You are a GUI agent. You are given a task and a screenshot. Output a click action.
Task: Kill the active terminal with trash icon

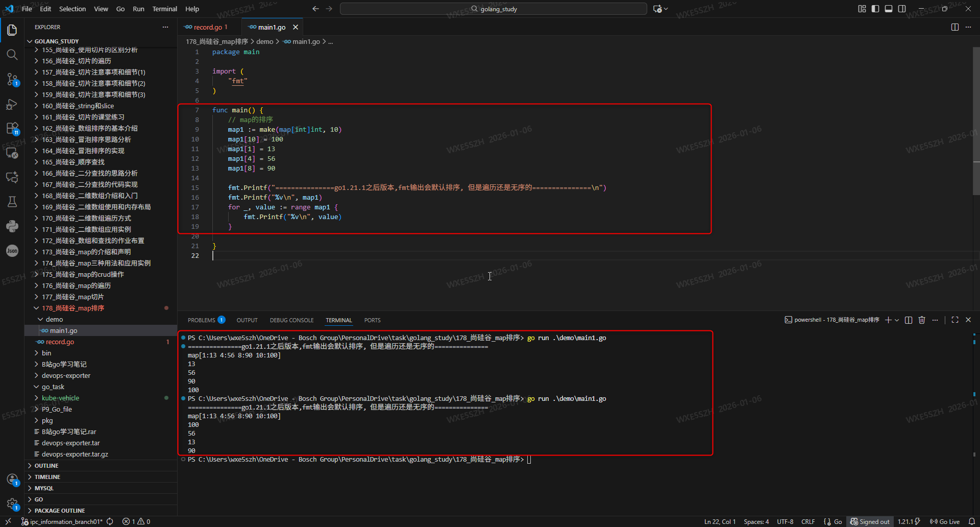tap(922, 320)
